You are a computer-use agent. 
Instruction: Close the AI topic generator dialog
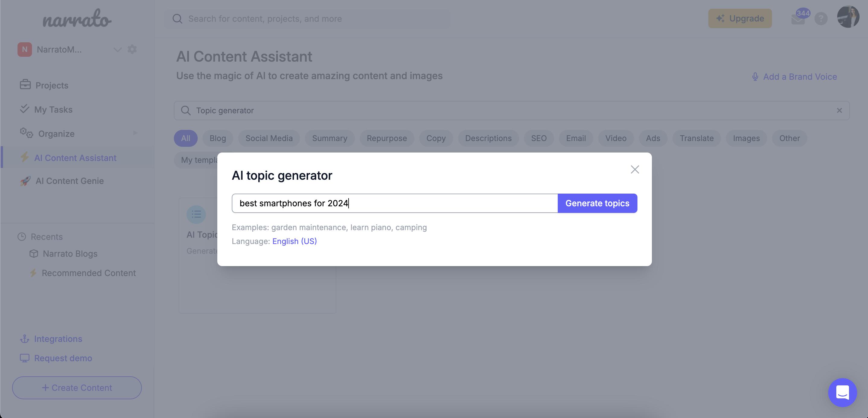point(635,170)
